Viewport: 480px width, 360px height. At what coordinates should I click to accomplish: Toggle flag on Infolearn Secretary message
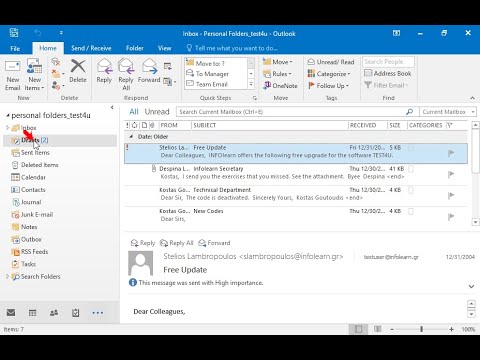click(451, 174)
